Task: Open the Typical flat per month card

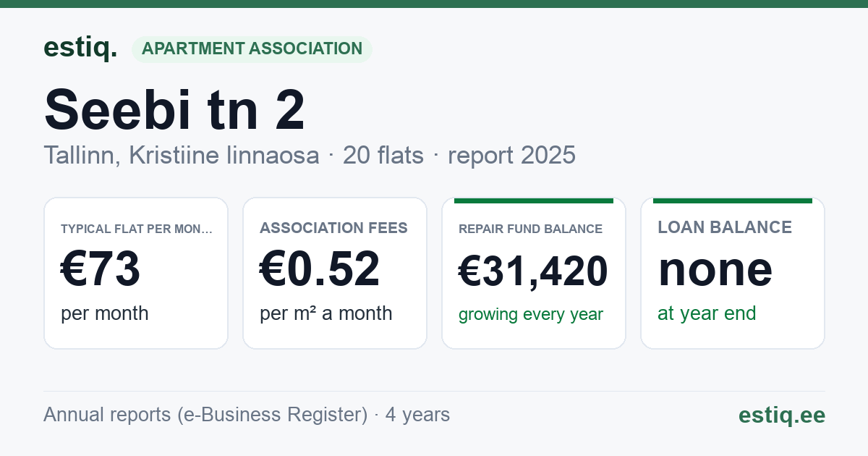Action: tap(136, 273)
